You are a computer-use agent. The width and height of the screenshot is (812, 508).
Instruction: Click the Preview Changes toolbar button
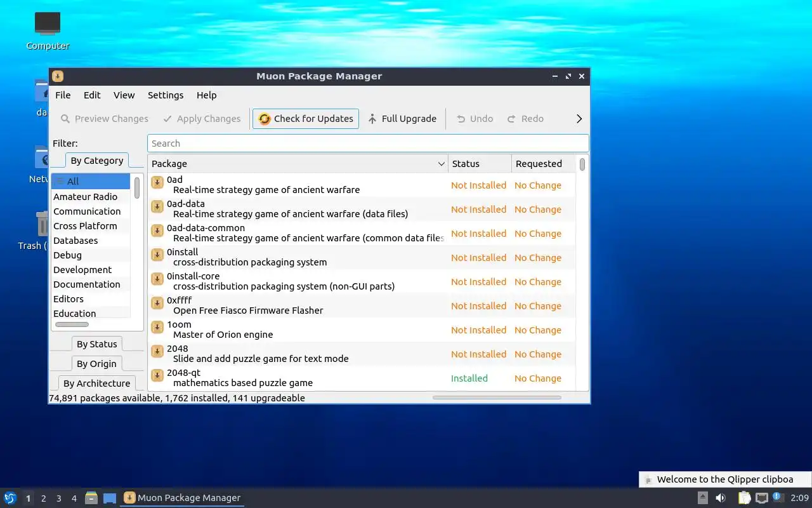(x=104, y=119)
